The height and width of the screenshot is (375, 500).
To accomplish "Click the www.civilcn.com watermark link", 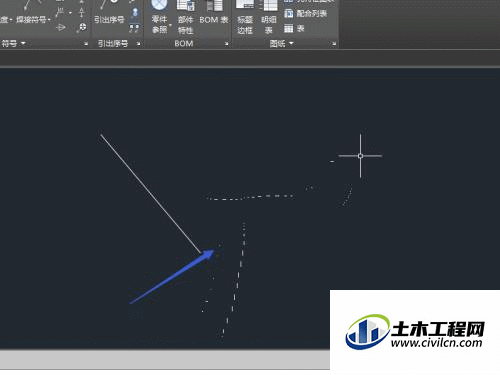I will (x=436, y=343).
